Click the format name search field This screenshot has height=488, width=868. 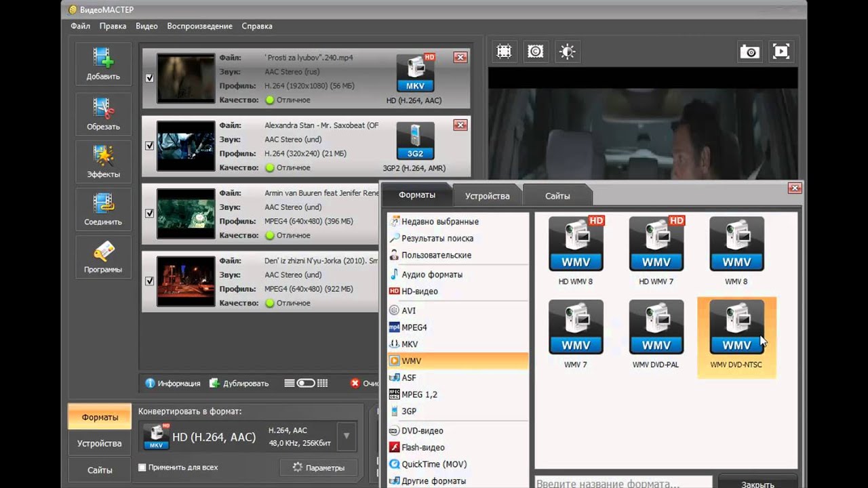(623, 483)
